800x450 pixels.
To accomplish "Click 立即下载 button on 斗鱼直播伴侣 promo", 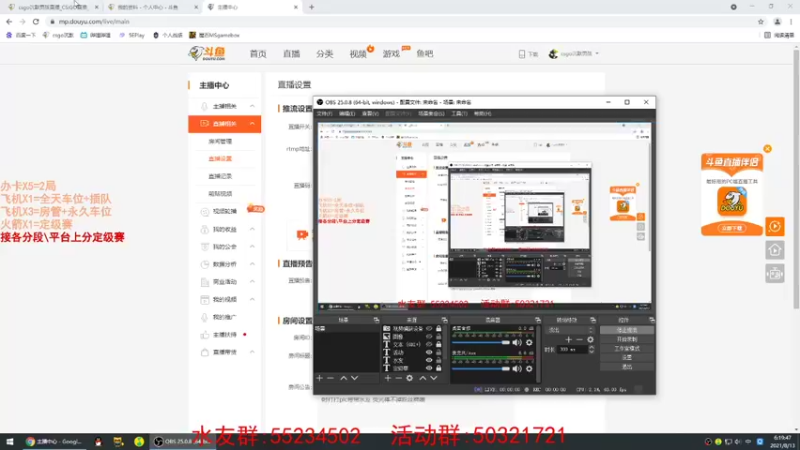I will pyautogui.click(x=732, y=228).
